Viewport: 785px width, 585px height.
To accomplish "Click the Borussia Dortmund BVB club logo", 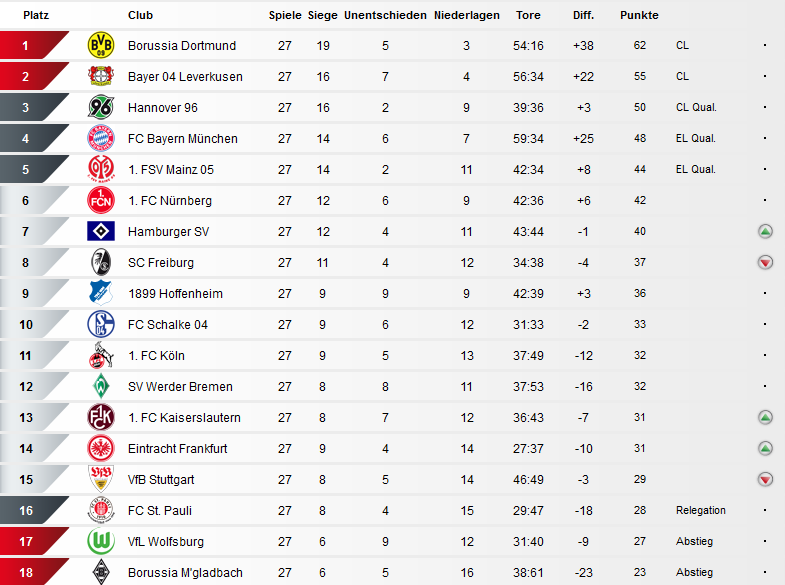I will [x=101, y=45].
